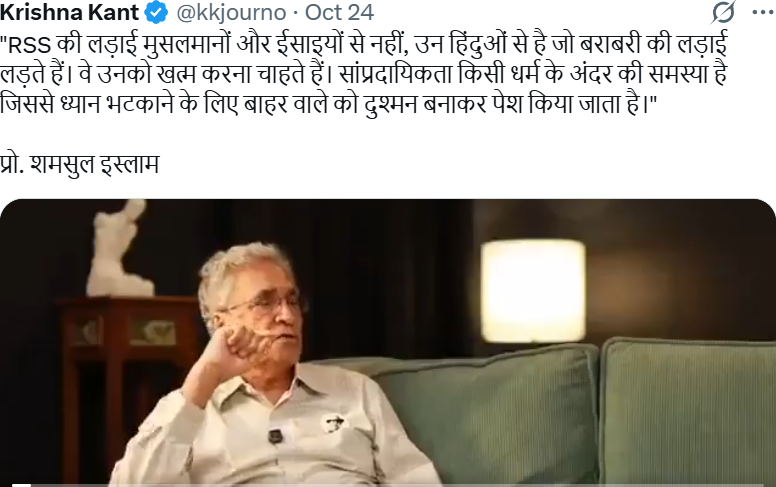Click the green sofa cushion on right
This screenshot has width=776, height=487.
pyautogui.click(x=688, y=411)
